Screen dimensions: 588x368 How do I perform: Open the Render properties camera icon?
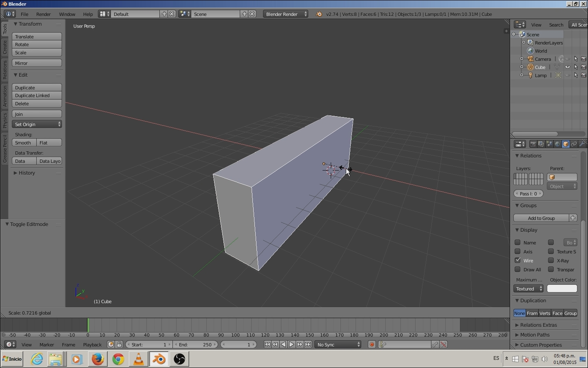point(533,144)
